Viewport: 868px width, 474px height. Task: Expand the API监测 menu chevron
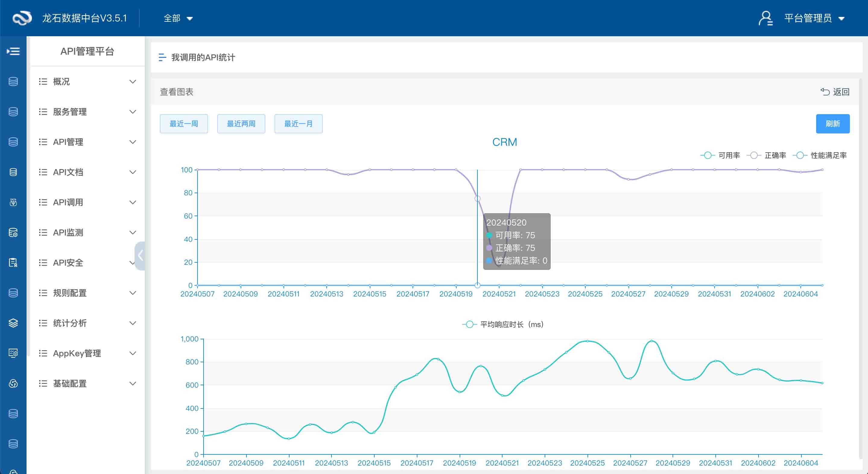133,232
